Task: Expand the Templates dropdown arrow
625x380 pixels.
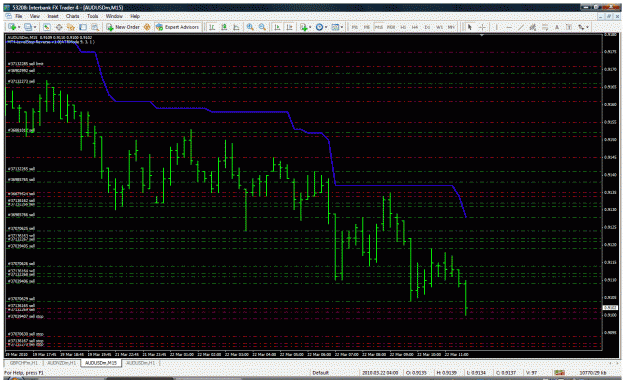Action: [342, 27]
